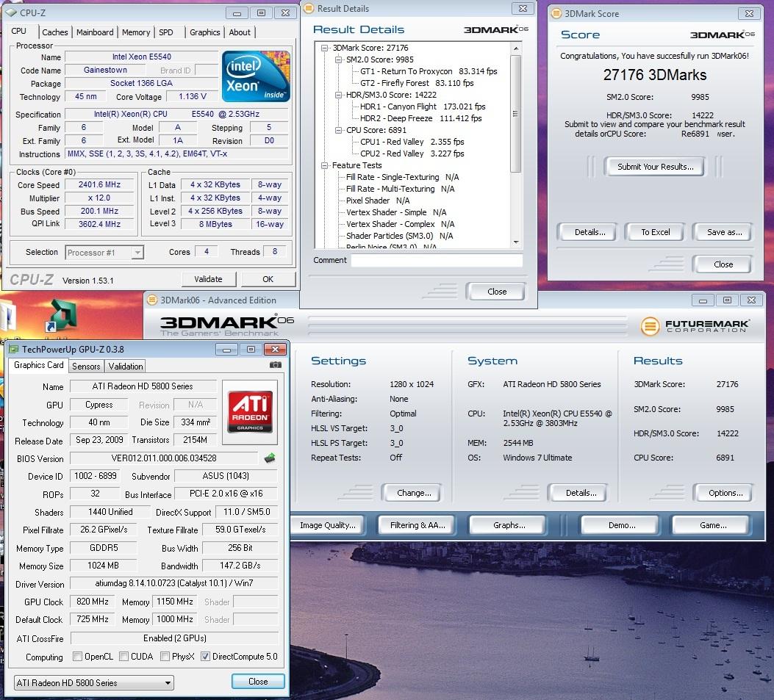Screen dimensions: 774x700
Task: Click the scroll down arrow in Result Details
Action: 516,242
